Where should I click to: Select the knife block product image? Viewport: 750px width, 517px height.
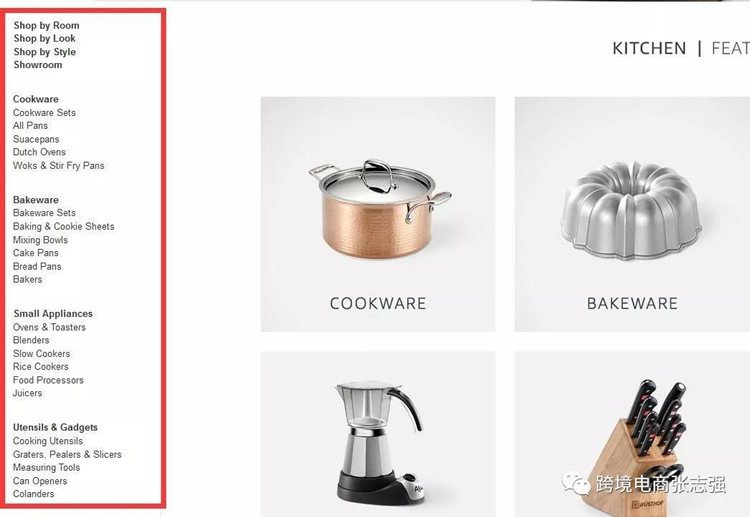pos(632,434)
